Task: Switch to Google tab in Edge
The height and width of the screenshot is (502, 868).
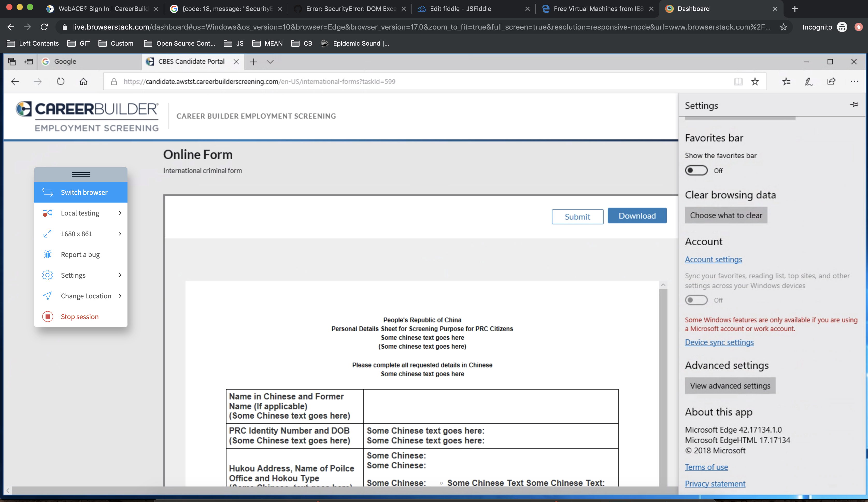Action: [x=89, y=62]
